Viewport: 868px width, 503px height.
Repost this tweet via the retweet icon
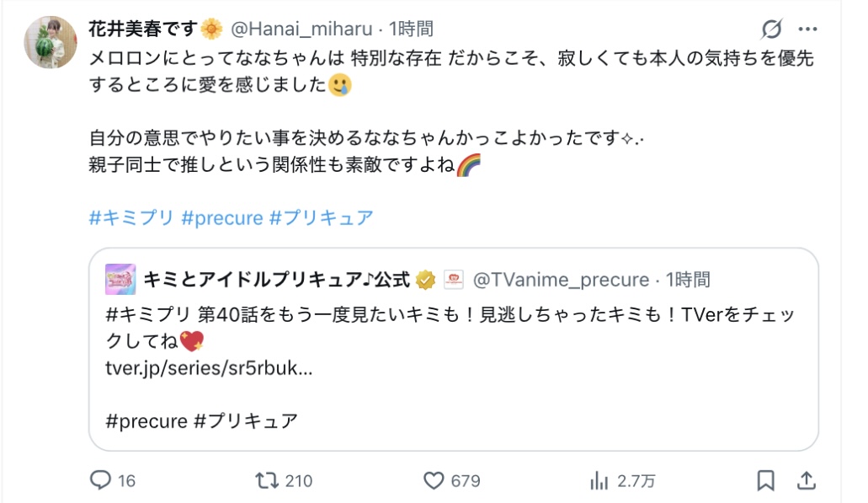[x=266, y=480]
